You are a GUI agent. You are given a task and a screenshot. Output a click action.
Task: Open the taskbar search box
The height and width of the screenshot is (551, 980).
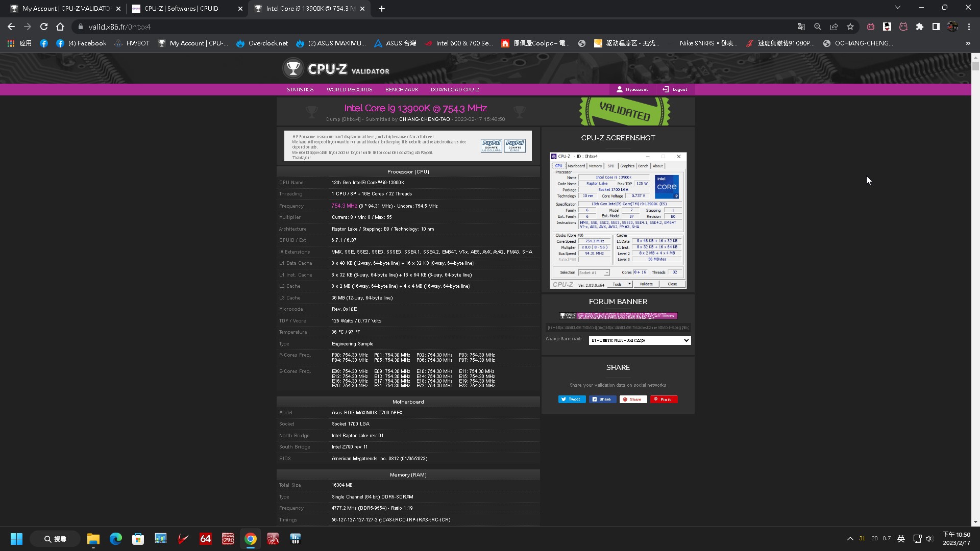click(x=55, y=539)
